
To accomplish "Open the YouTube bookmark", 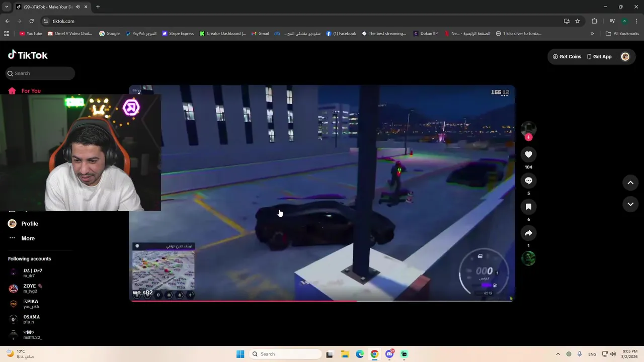I will 31,34.
